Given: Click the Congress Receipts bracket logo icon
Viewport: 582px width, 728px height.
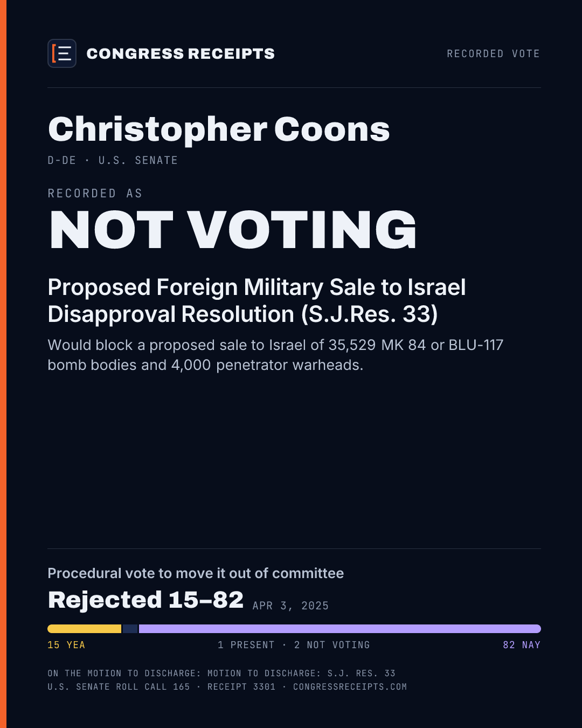Looking at the screenshot, I should point(62,53).
